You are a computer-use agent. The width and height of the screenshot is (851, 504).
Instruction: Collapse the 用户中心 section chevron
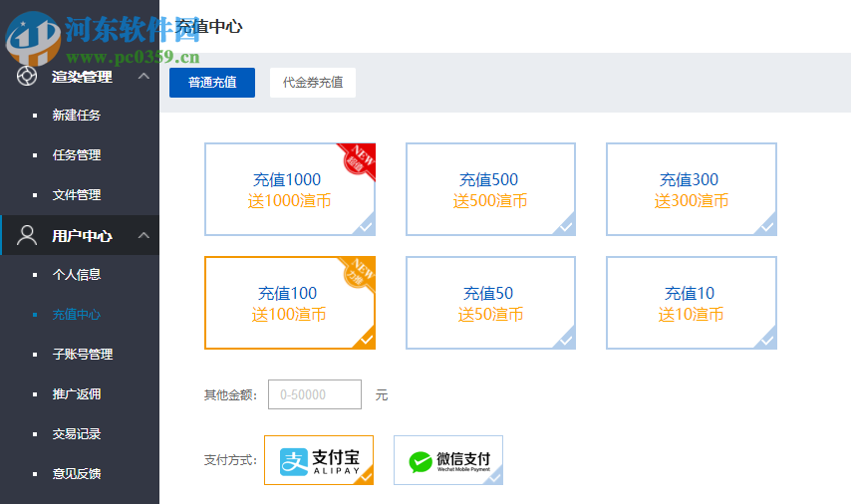(143, 235)
